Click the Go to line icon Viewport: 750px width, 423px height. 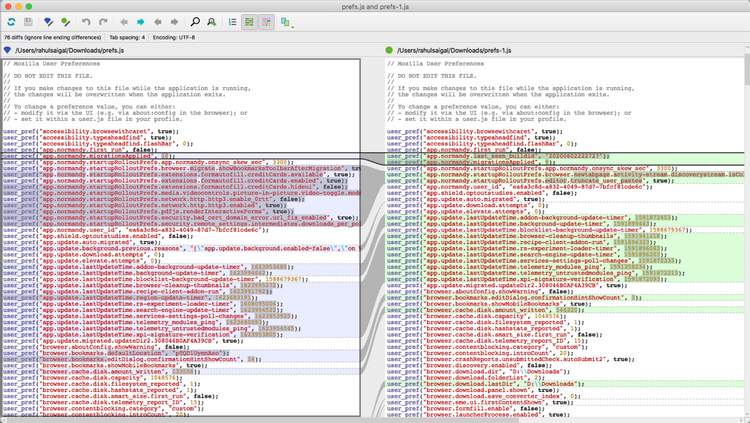[213, 21]
